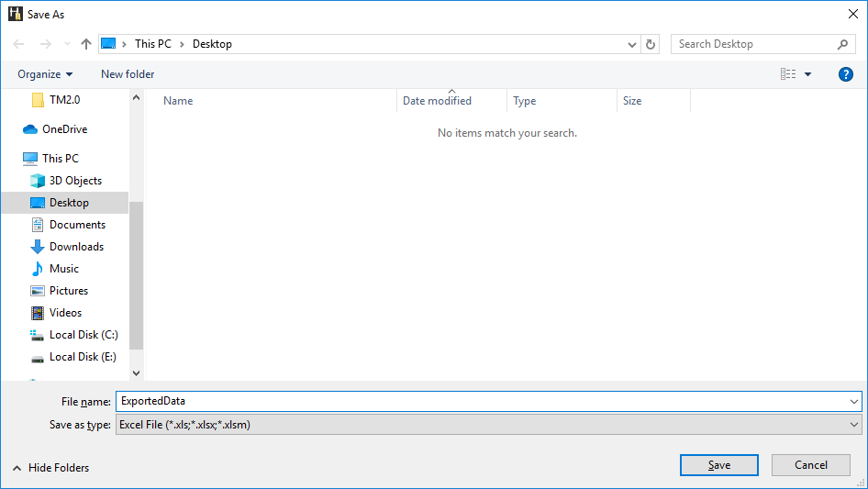Image resolution: width=868 pixels, height=489 pixels.
Task: Click the search magnifier icon
Action: point(842,44)
